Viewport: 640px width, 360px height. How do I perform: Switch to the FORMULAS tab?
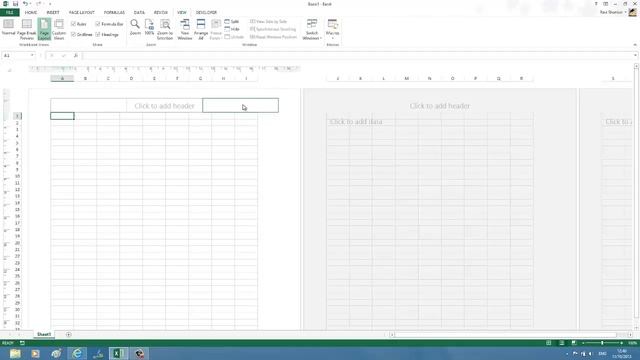114,13
